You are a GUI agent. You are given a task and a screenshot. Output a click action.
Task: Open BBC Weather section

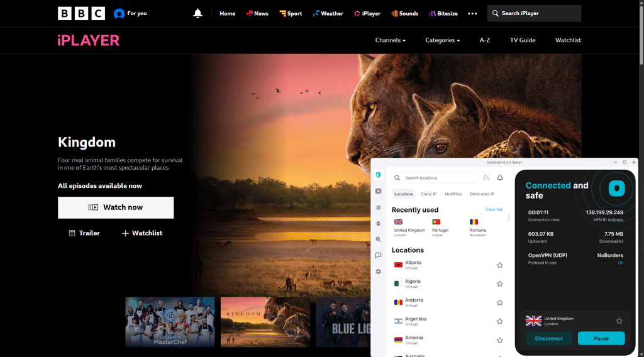[328, 14]
